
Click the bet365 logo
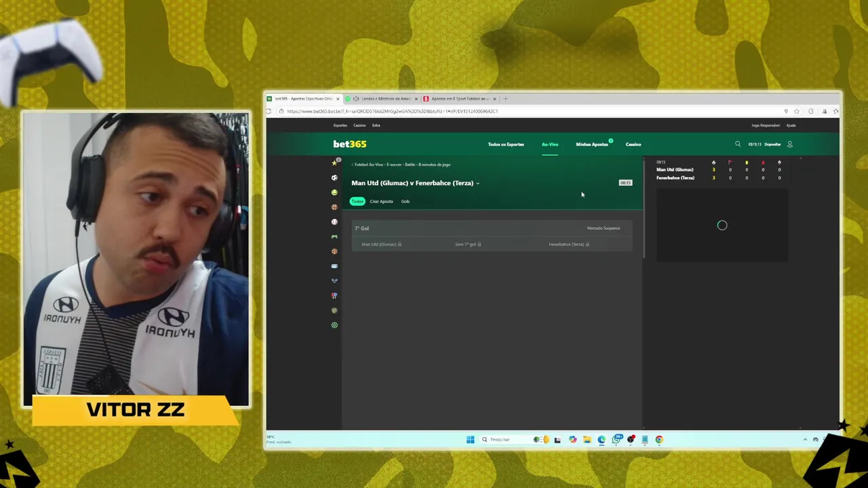[350, 144]
